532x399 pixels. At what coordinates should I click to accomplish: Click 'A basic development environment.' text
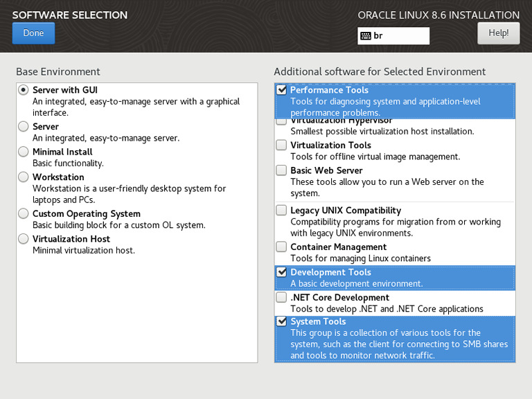[x=356, y=283]
